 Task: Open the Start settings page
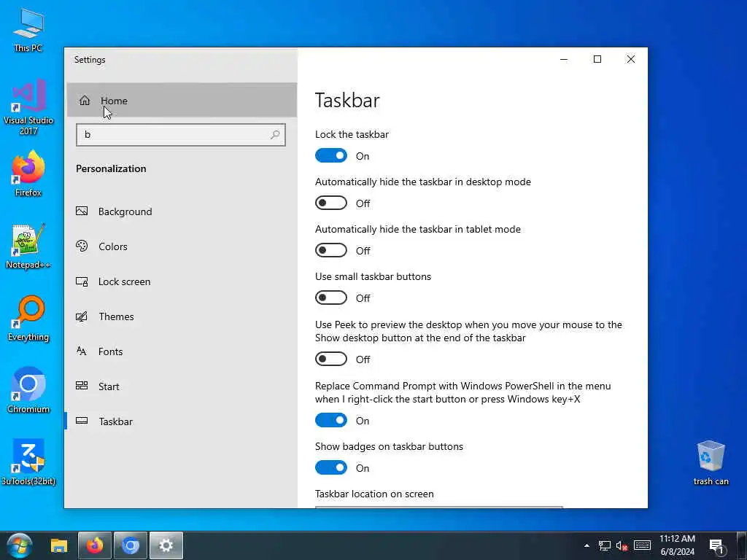tap(182, 386)
